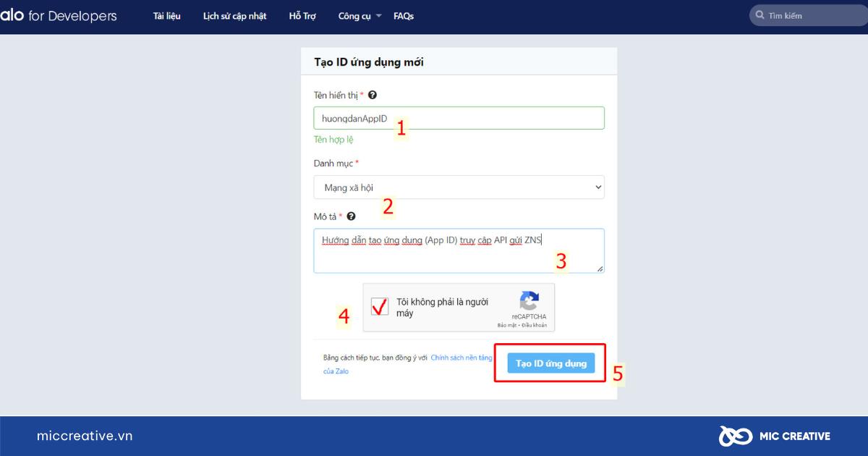
Task: Focus the Tên hiển thị input field
Action: pos(459,118)
